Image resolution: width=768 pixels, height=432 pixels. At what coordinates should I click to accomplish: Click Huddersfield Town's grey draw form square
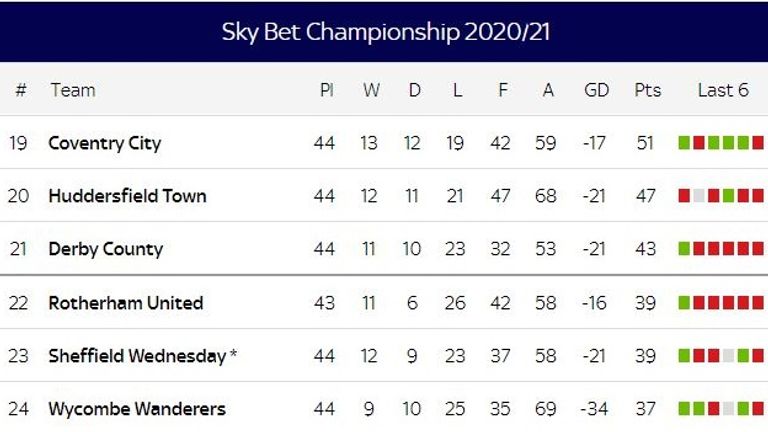699,196
